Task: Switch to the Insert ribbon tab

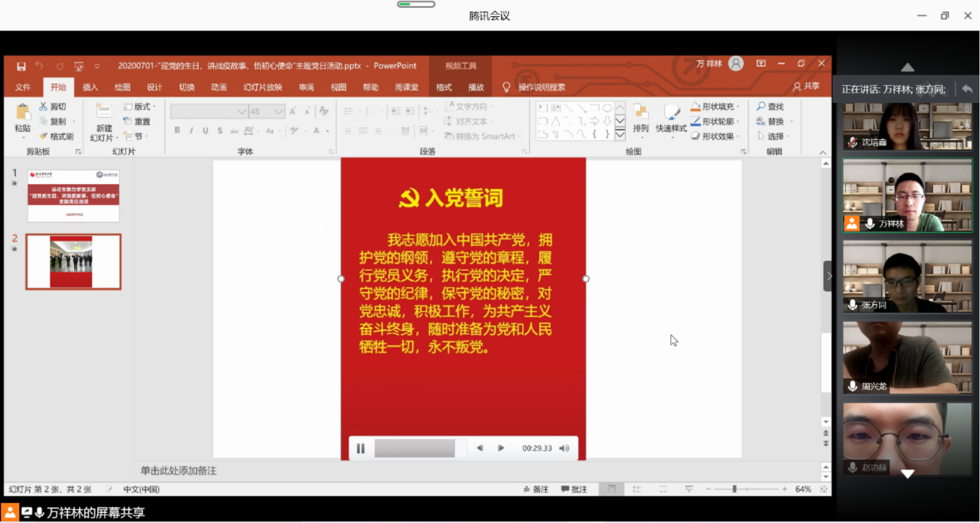Action: [90, 87]
